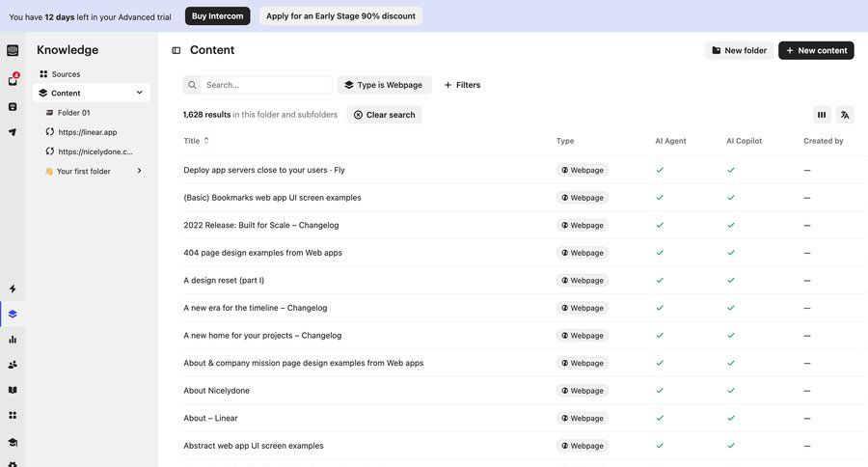Image resolution: width=868 pixels, height=467 pixels.
Task: Create a New folder
Action: click(x=739, y=50)
